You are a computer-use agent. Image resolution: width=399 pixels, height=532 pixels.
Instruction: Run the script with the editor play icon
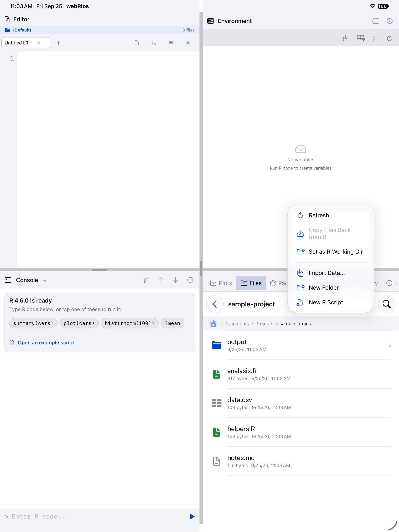click(188, 43)
